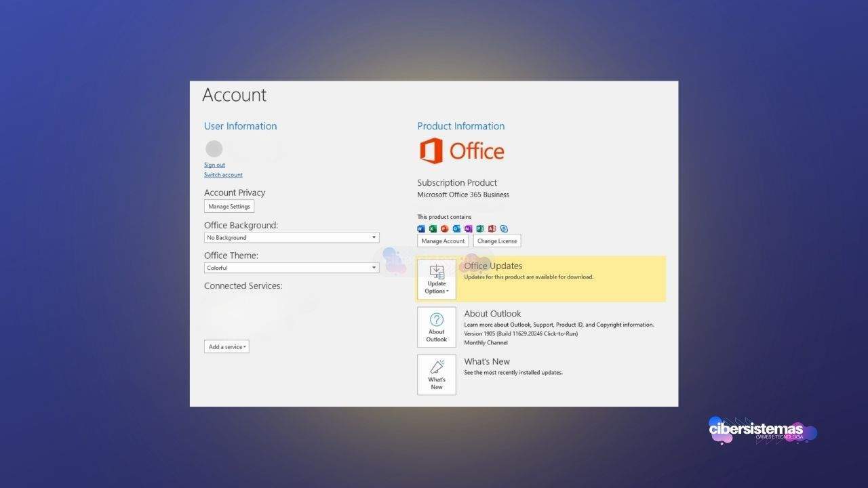Click the Word app icon

pos(421,228)
